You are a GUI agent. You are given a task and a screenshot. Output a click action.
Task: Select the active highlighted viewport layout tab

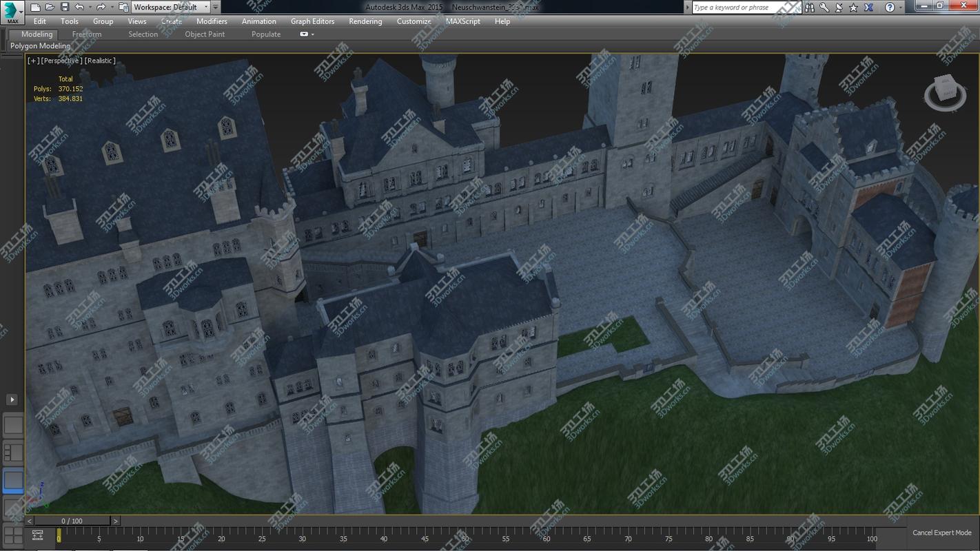[13, 480]
